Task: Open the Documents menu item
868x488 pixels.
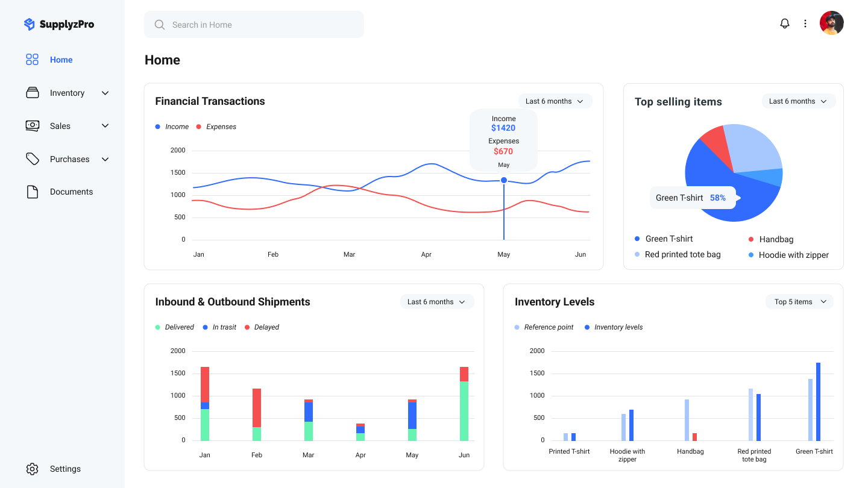Action: click(71, 192)
